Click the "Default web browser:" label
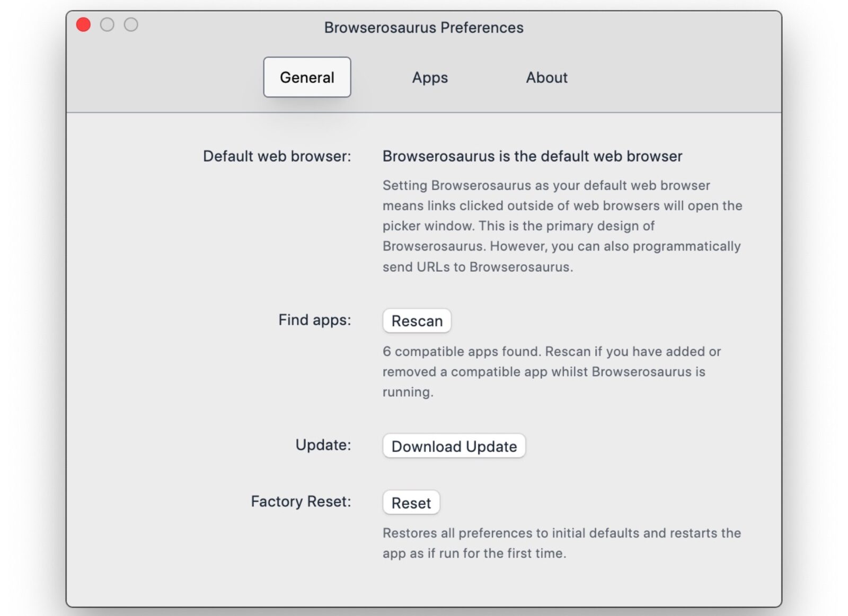 pos(277,156)
